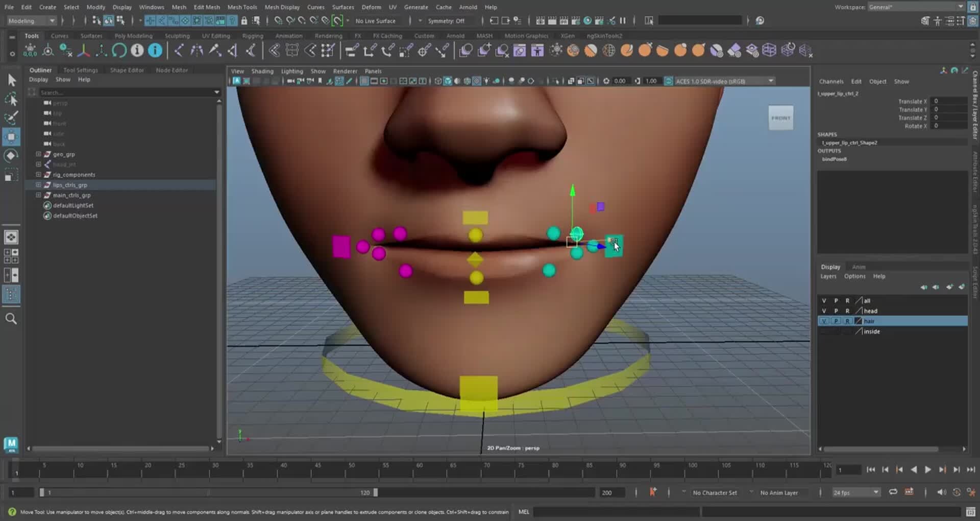
Task: Expand the lips_ctrls_grp in the Outliner
Action: click(x=39, y=185)
